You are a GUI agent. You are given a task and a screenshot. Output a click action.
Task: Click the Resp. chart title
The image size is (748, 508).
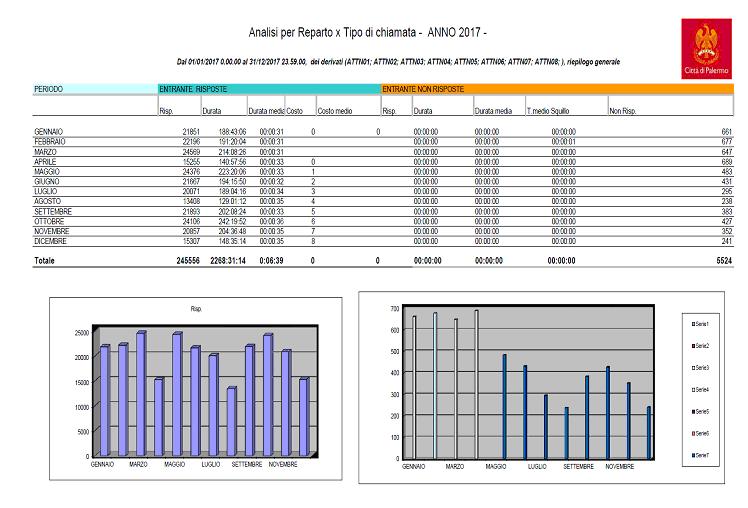[x=197, y=309]
